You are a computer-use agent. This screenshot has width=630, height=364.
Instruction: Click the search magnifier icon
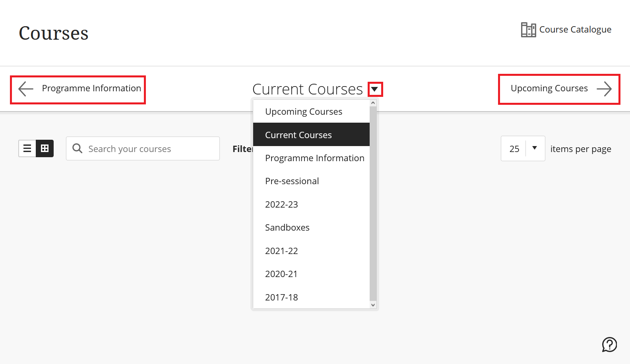(x=78, y=148)
